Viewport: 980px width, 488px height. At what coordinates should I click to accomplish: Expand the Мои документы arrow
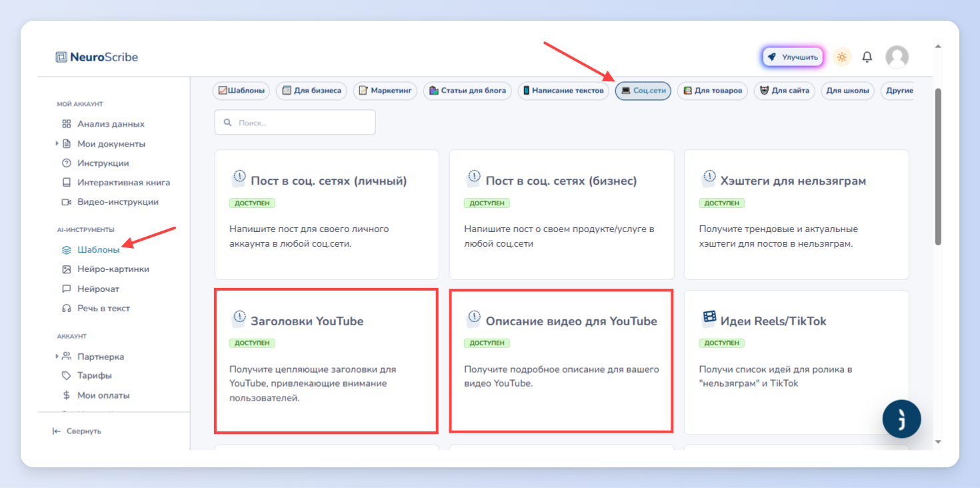[57, 143]
